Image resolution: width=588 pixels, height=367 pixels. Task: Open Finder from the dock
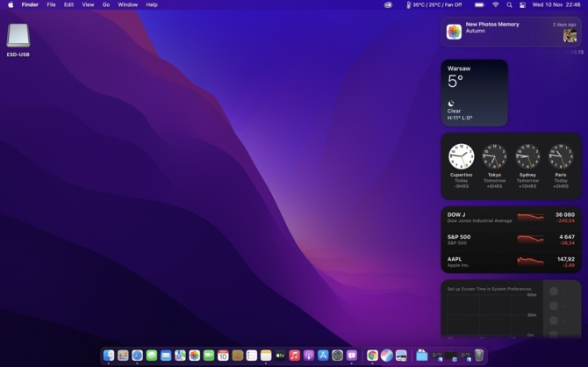(109, 356)
